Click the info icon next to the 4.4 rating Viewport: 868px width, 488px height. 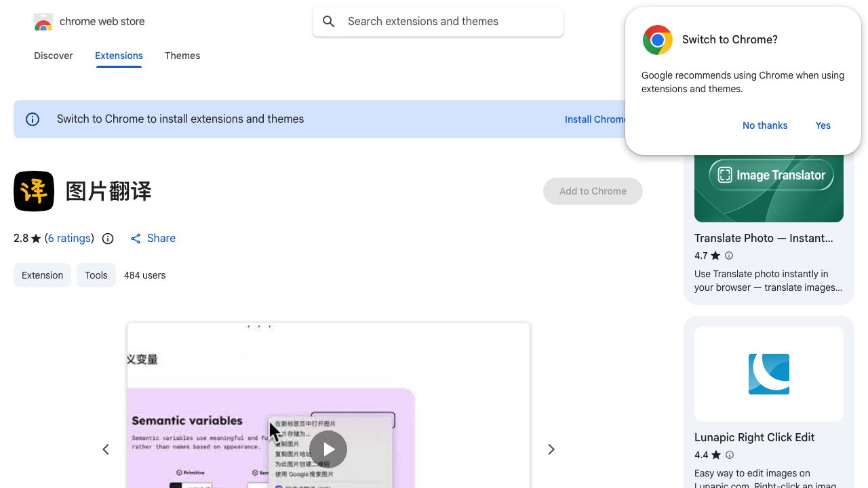[730, 455]
